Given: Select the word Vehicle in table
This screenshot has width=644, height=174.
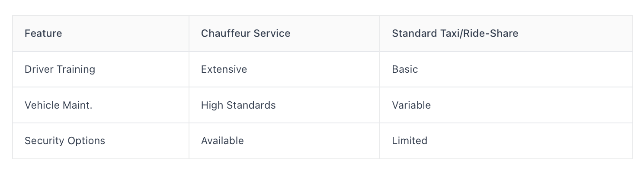Looking at the screenshot, I should tap(42, 105).
